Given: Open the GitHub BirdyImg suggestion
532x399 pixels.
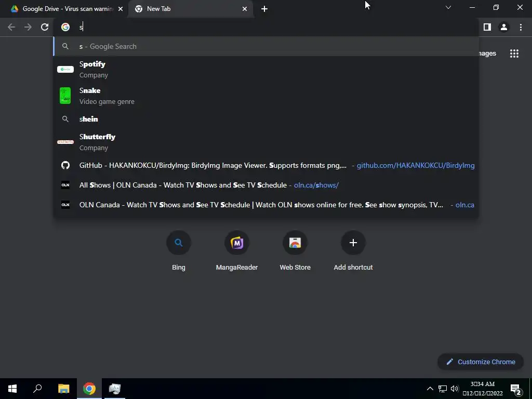Looking at the screenshot, I should click(266, 166).
